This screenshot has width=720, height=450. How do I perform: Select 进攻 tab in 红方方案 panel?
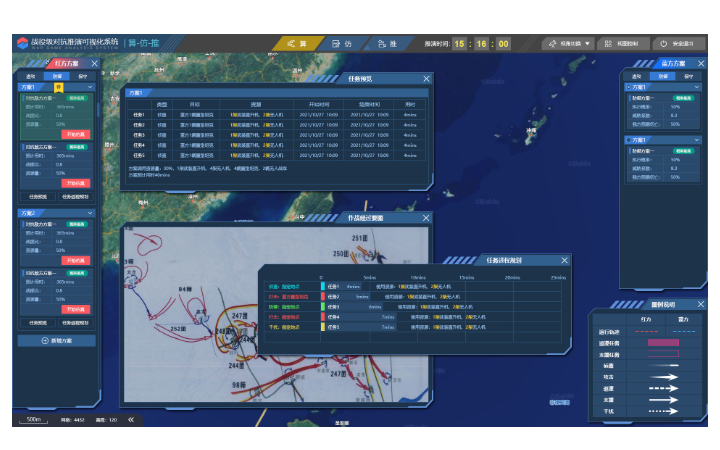[x=31, y=76]
